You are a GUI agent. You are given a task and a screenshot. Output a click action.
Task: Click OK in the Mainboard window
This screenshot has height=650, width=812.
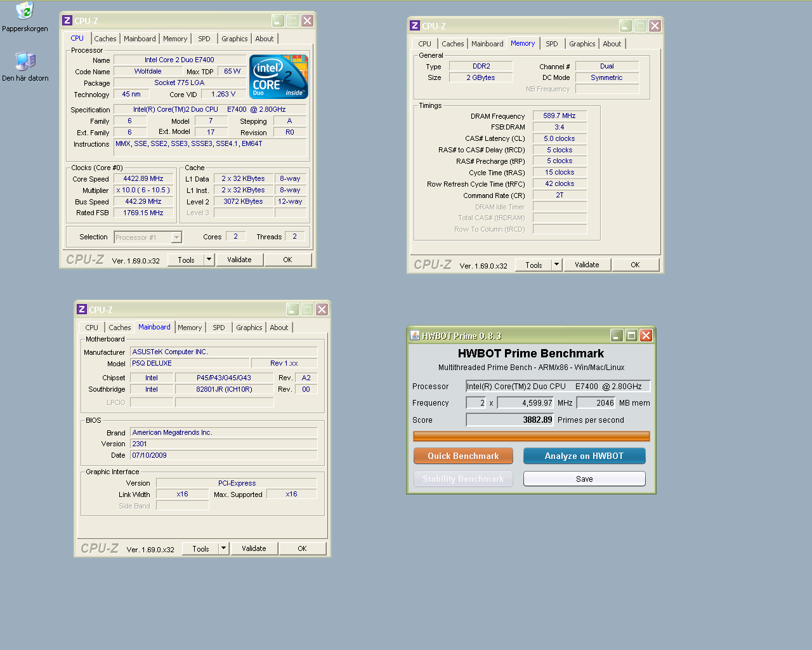click(302, 548)
